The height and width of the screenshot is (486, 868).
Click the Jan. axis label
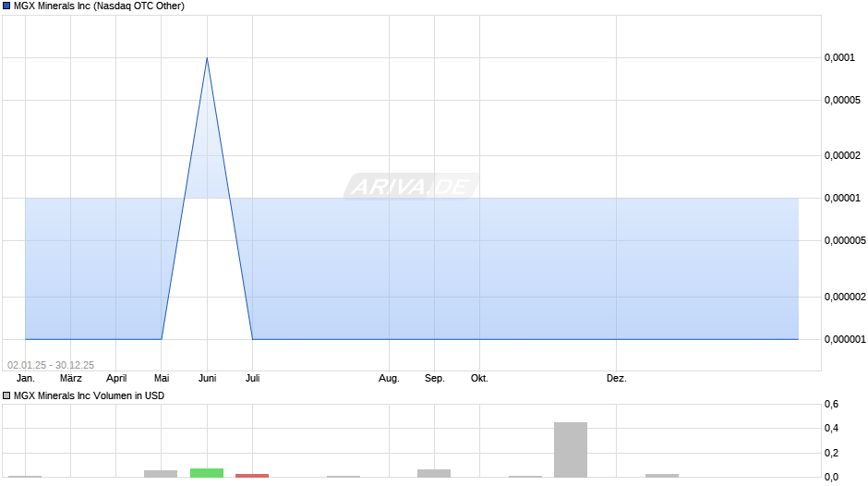point(26,379)
